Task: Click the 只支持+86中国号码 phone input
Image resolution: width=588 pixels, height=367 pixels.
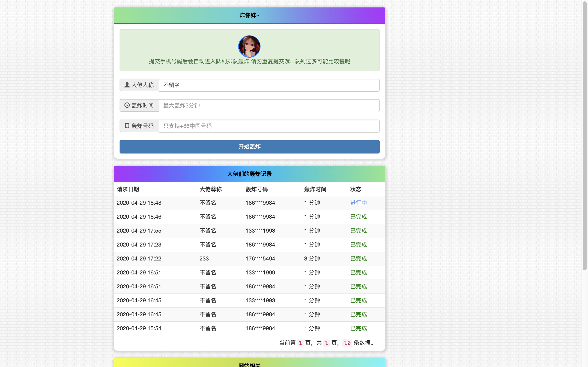Action: point(269,126)
